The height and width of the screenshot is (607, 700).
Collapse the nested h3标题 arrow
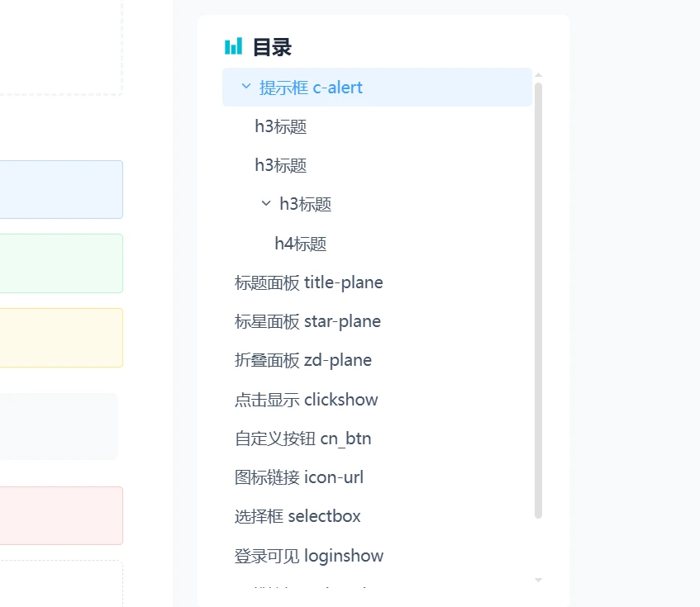click(265, 203)
